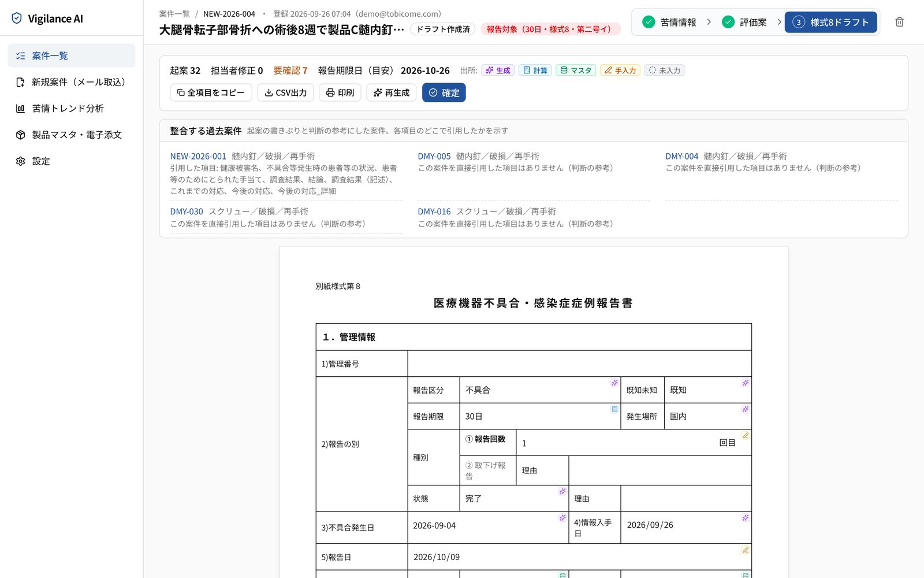
Task: Open 製品マスタ・電子添文 page
Action: [72, 135]
